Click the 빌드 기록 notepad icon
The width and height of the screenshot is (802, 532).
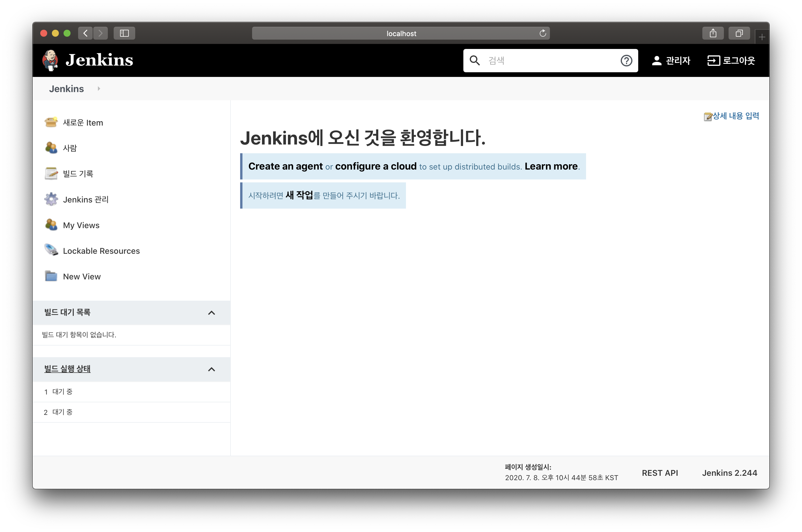pos(51,173)
